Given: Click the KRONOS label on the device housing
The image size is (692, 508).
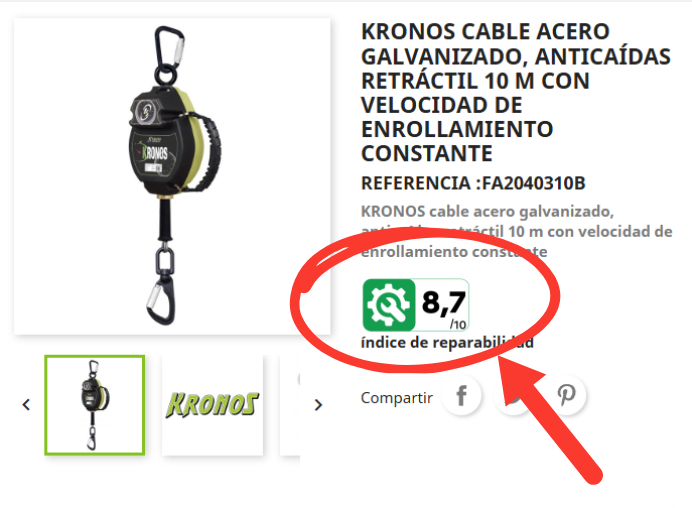Looking at the screenshot, I should click(x=154, y=153).
